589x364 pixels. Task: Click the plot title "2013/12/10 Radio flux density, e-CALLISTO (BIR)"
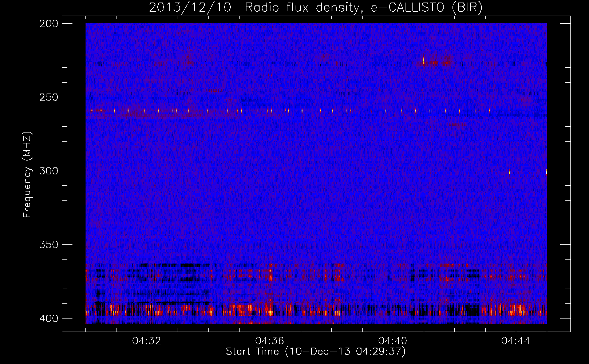pos(316,8)
